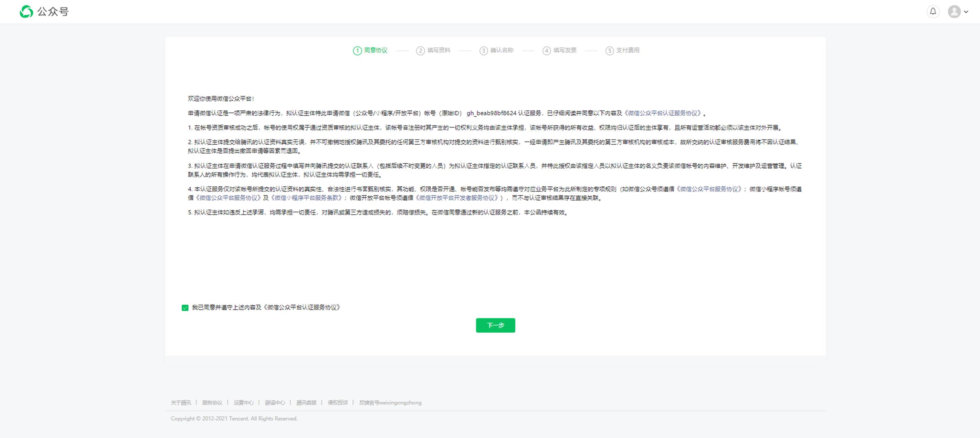Click the user avatar picture
Screen dimensions: 980x438
[x=954, y=11]
